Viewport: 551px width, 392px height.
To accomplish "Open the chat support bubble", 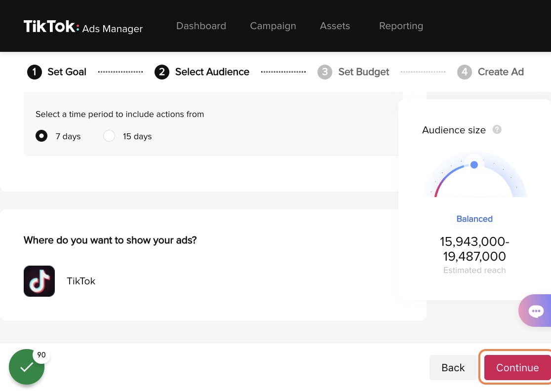I will pos(535,311).
